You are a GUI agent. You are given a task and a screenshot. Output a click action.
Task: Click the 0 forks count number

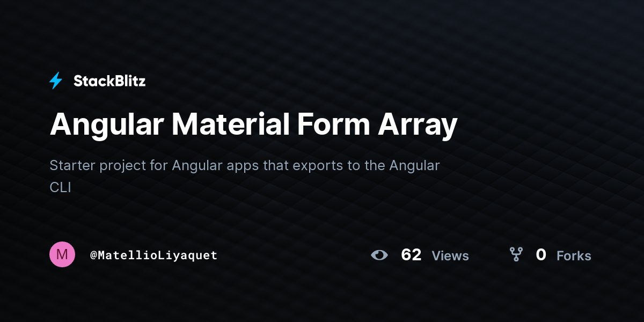(541, 255)
